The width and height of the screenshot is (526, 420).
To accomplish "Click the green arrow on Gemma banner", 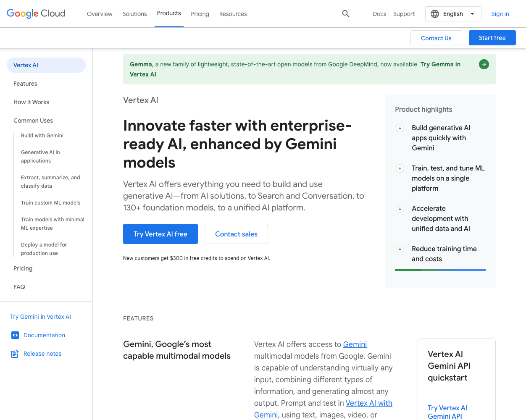I will point(484,64).
